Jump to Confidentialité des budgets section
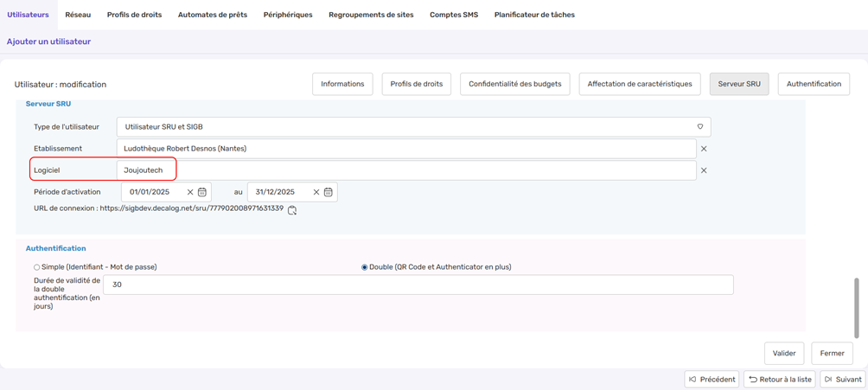The image size is (868, 390). pyautogui.click(x=514, y=84)
